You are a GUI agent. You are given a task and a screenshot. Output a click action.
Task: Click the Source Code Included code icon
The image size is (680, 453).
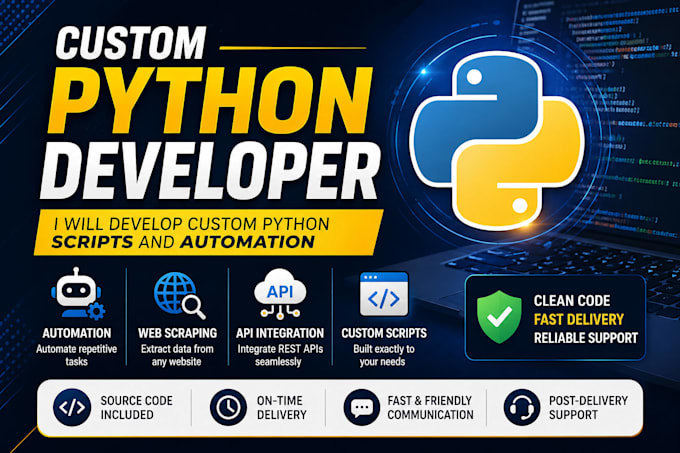pyautogui.click(x=72, y=407)
